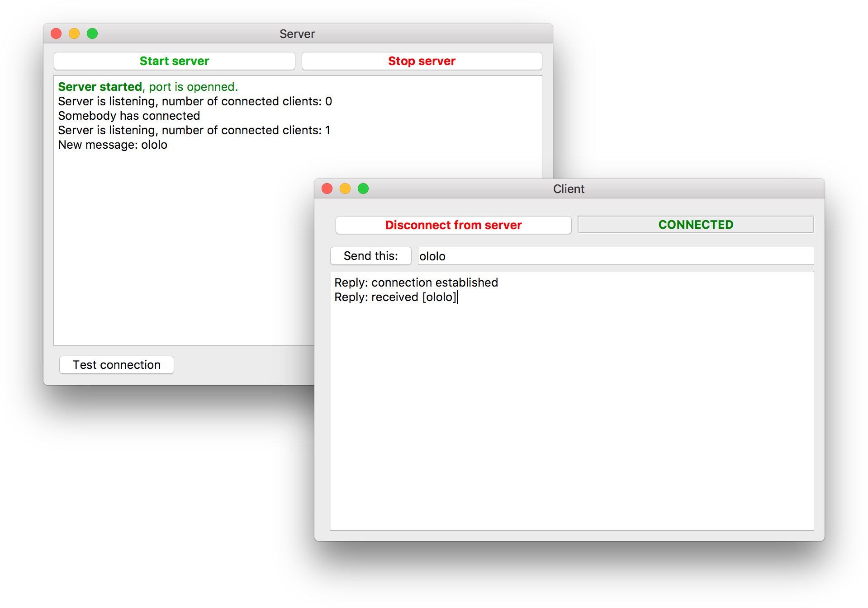Close the Client window
The width and height of the screenshot is (868, 608).
point(327,189)
